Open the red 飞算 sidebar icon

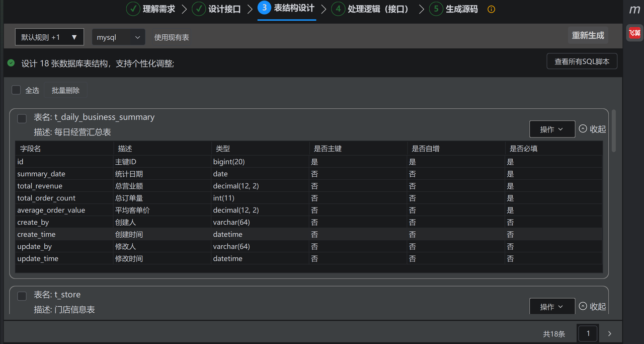point(634,33)
